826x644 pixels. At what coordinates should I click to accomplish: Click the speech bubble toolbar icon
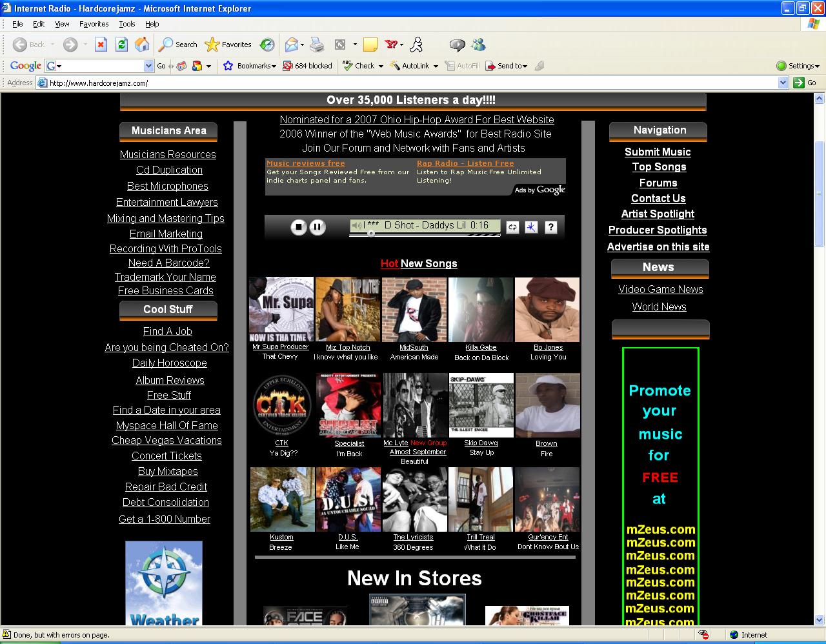point(457,45)
